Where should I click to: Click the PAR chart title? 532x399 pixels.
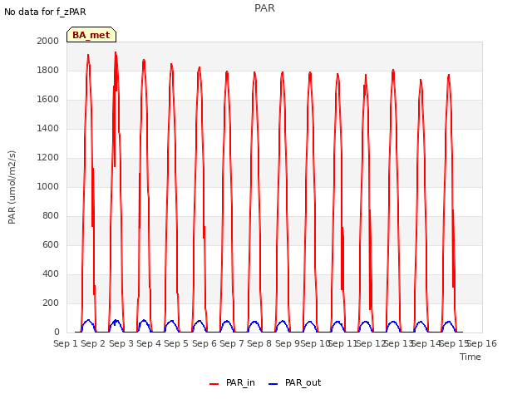(x=264, y=7)
